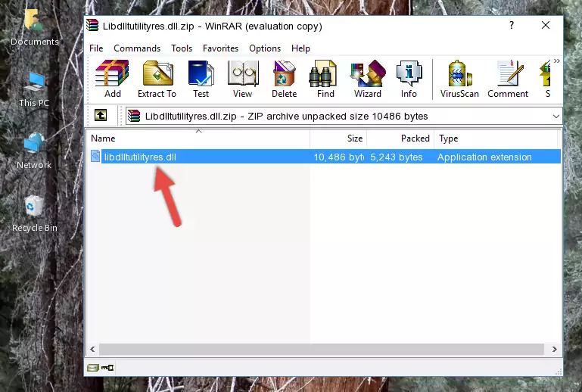Select the Recycle Bin desktop icon
Image resolution: width=582 pixels, height=392 pixels.
pos(34,214)
